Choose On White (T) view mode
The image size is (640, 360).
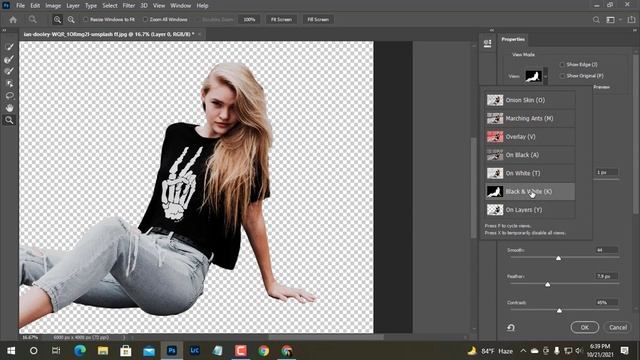[x=530, y=173]
